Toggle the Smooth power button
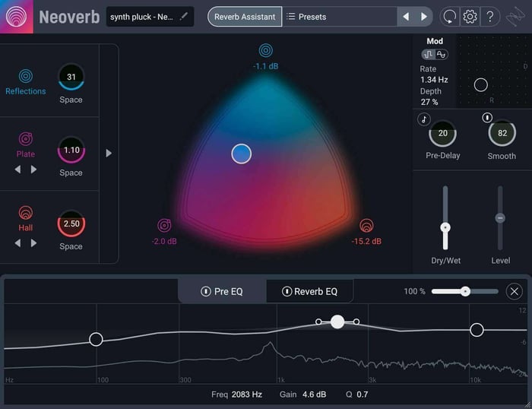 coord(487,118)
